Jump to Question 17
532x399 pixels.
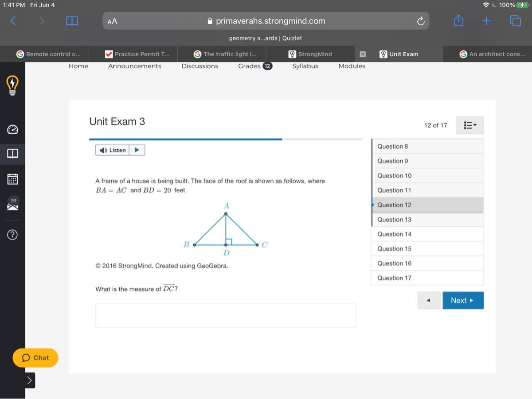pos(427,278)
